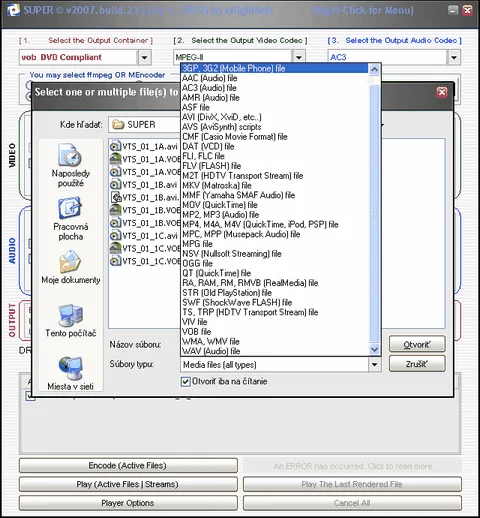Click file type list scroll-up arrow
The width and height of the screenshot is (480, 518).
click(374, 69)
